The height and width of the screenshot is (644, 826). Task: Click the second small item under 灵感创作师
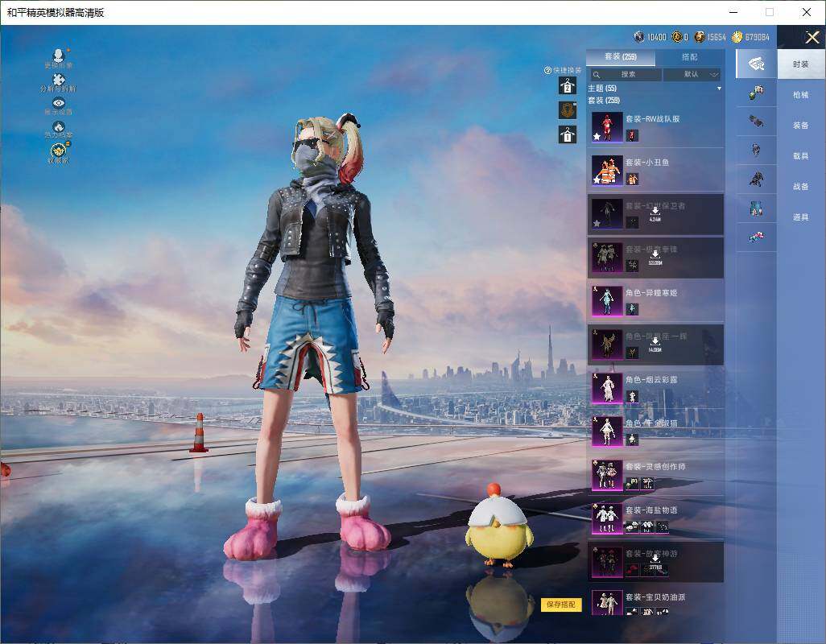point(647,483)
